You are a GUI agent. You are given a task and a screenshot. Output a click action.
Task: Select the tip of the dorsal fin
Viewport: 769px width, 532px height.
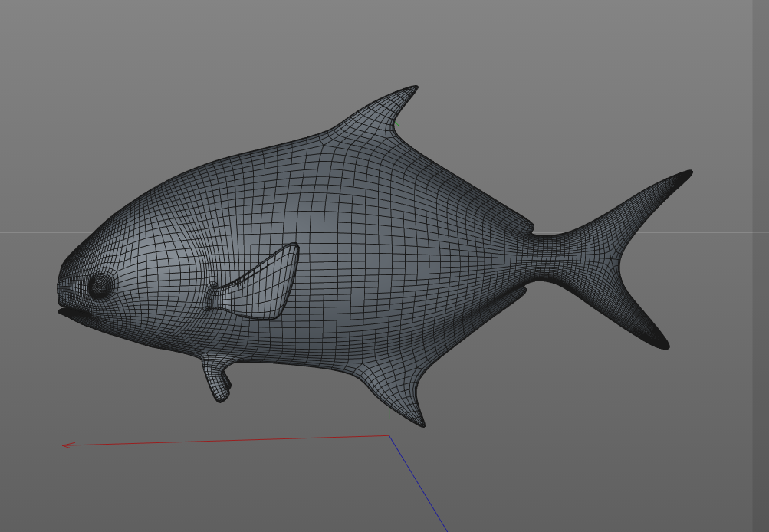(x=414, y=89)
